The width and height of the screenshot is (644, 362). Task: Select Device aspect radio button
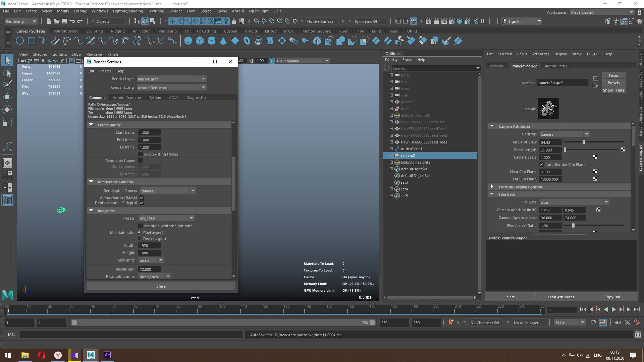coord(140,238)
